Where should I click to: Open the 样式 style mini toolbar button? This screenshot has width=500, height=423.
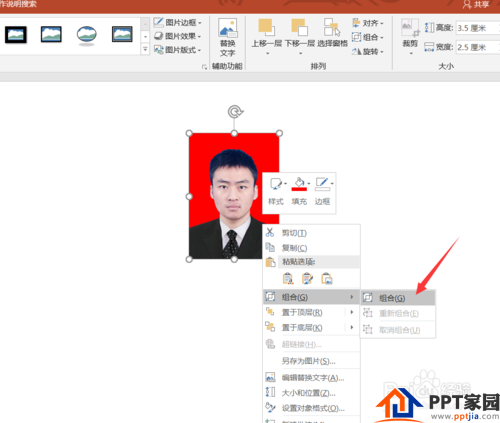pos(276,191)
